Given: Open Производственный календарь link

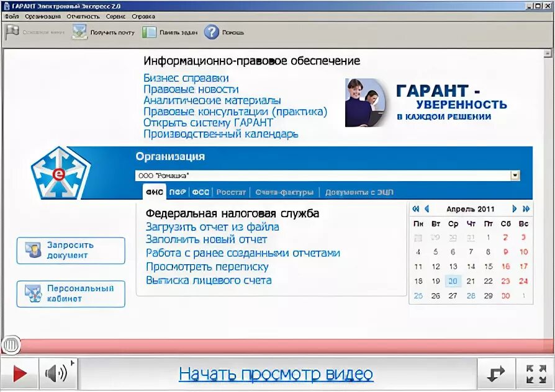Looking at the screenshot, I should [x=220, y=134].
